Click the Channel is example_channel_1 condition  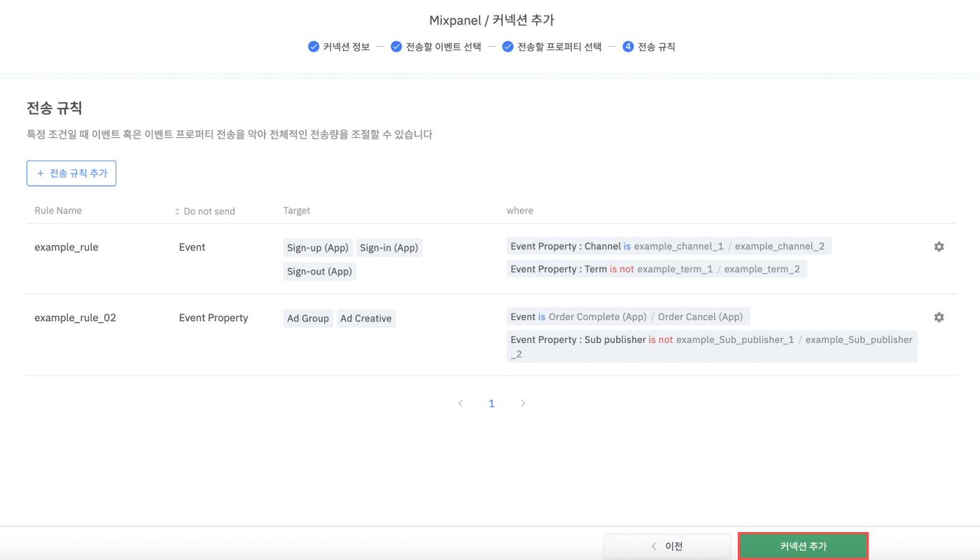tap(669, 246)
